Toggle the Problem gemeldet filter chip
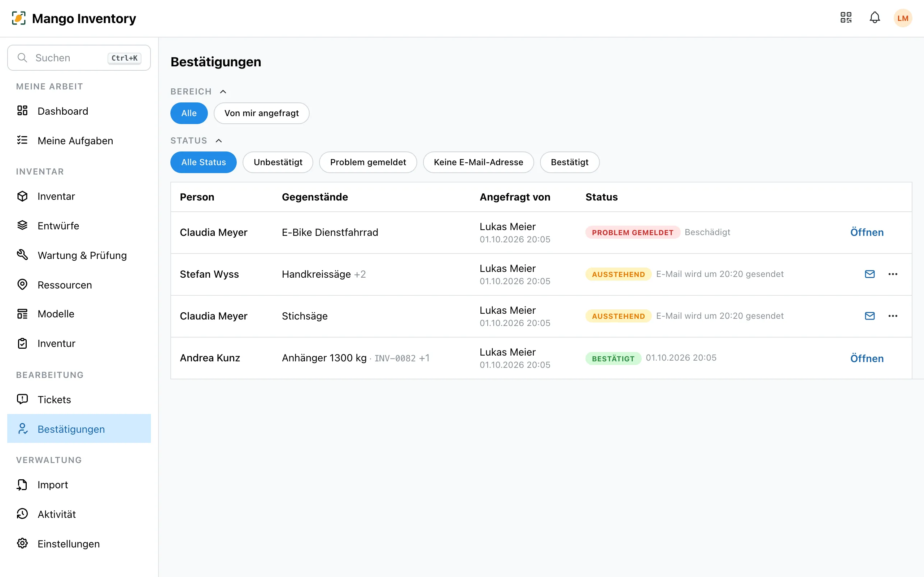This screenshot has width=924, height=577. pos(368,162)
